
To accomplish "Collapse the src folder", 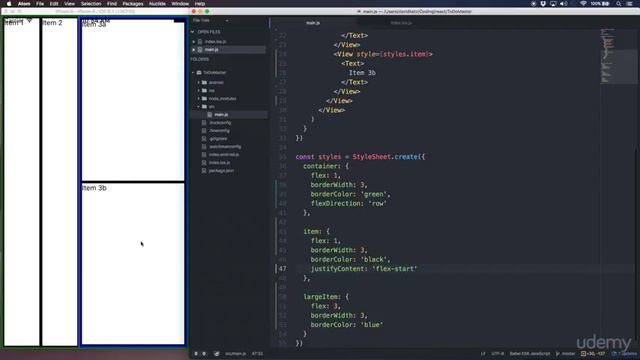I will pyautogui.click(x=199, y=107).
